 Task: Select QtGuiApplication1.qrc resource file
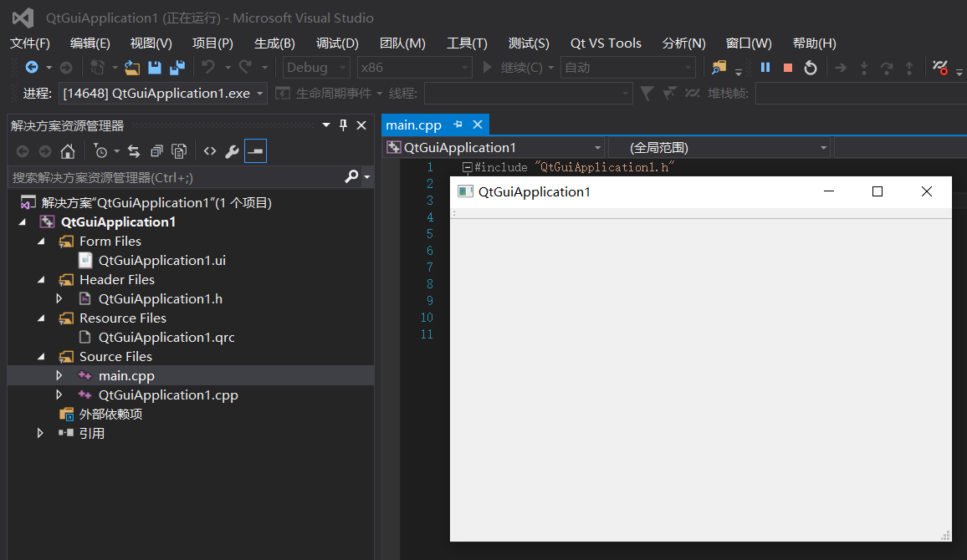pyautogui.click(x=166, y=337)
